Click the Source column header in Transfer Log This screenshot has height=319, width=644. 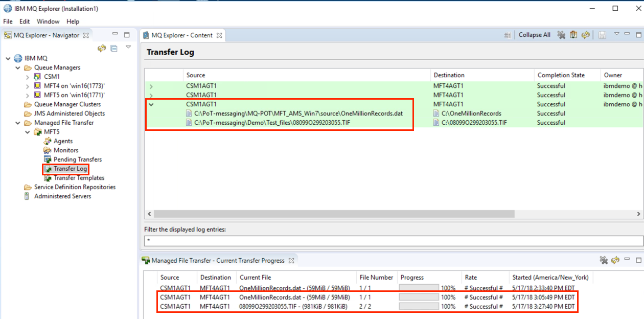(x=307, y=75)
